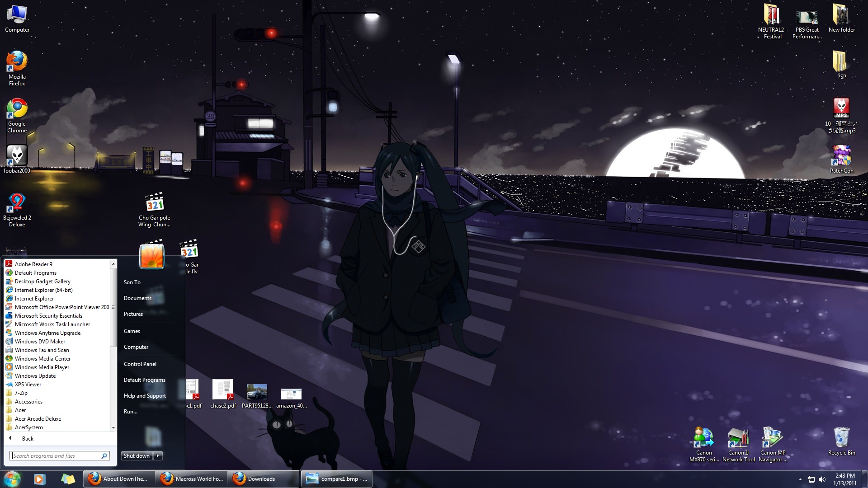
Task: Show hidden tray icons arrow
Action: (800, 479)
